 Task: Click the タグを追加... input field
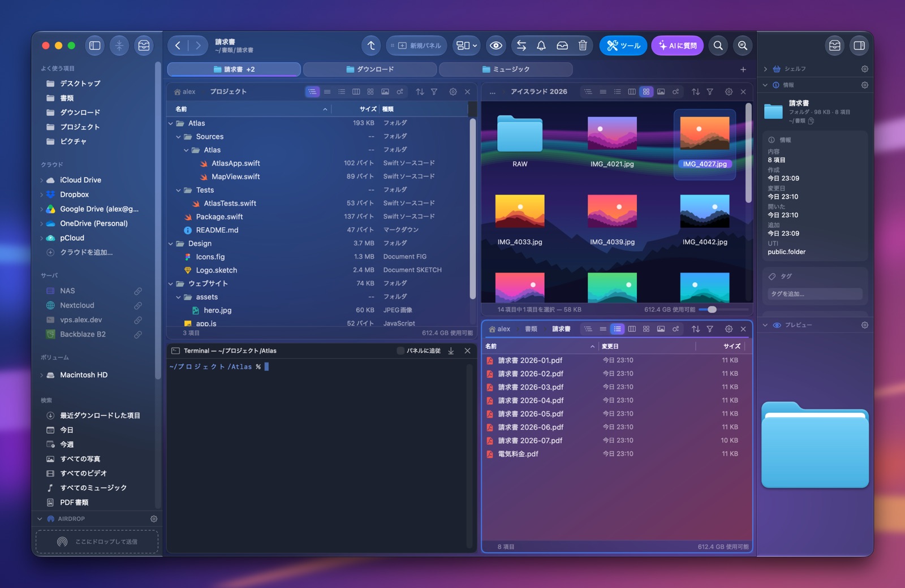815,294
